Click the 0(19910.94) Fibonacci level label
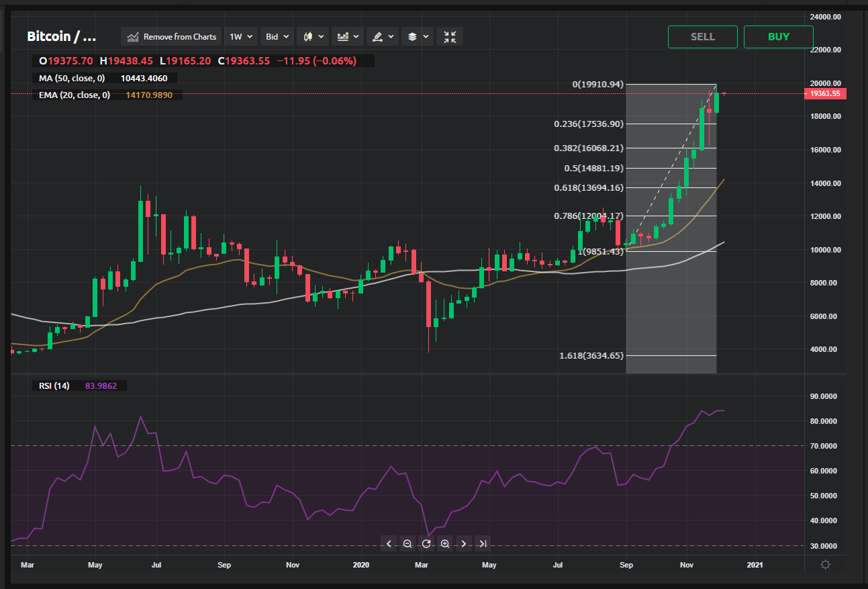 pyautogui.click(x=597, y=84)
